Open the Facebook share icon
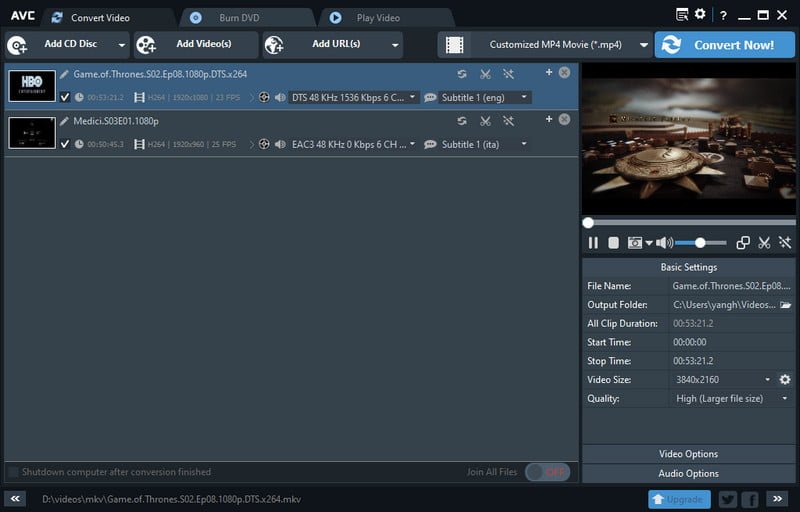 [x=750, y=499]
